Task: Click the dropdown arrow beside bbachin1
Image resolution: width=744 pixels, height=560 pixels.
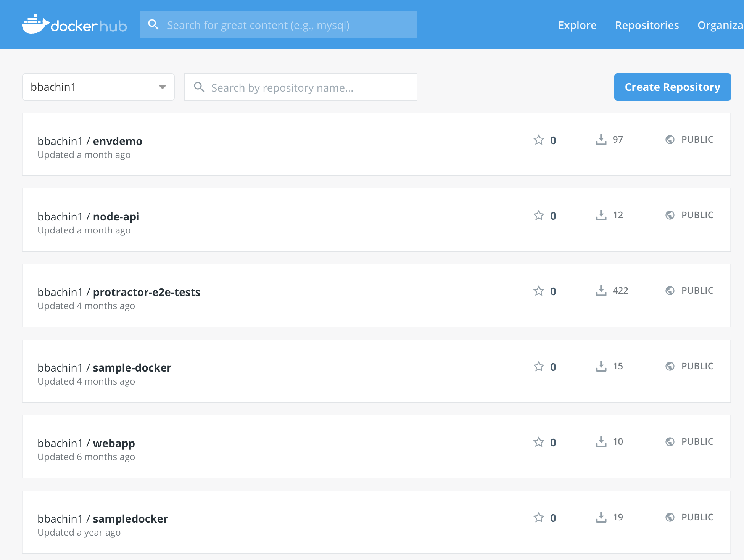Action: point(163,87)
